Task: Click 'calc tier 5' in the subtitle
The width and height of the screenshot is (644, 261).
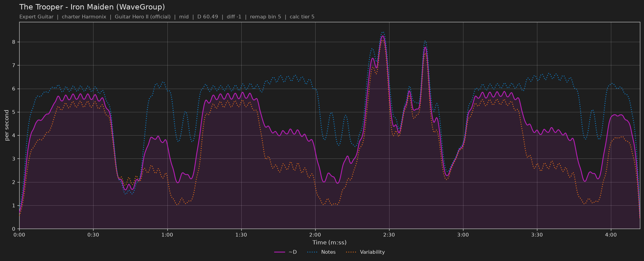Action: pyautogui.click(x=302, y=17)
